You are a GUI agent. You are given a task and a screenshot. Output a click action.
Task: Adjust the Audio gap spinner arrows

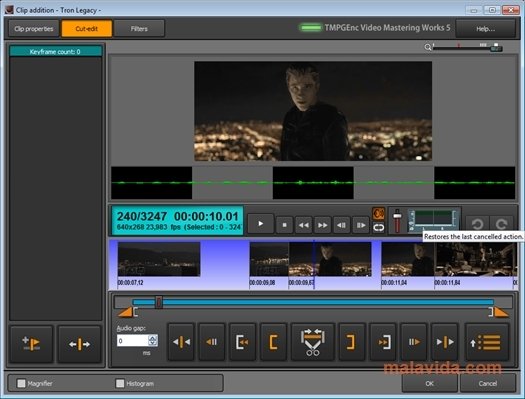(153, 341)
